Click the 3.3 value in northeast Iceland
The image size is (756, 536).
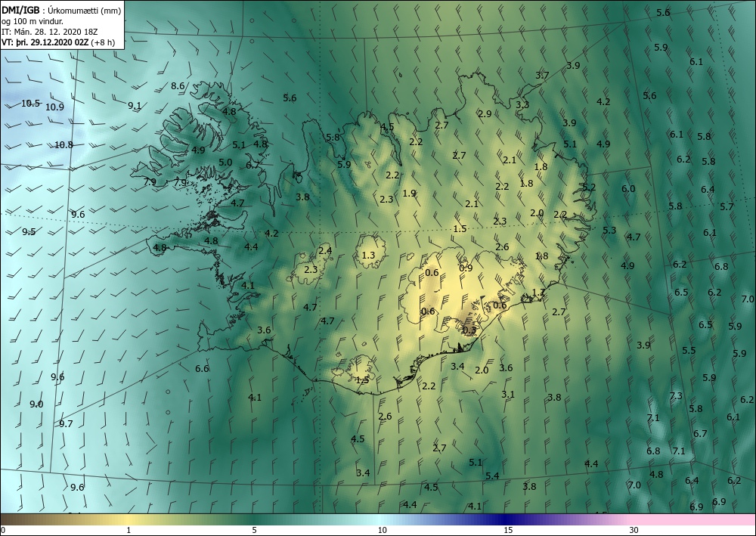tap(522, 104)
